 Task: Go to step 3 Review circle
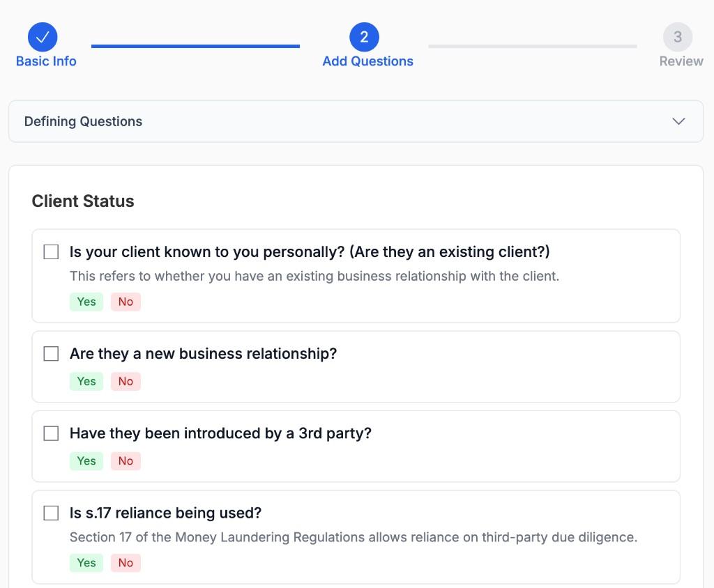pyautogui.click(x=678, y=37)
